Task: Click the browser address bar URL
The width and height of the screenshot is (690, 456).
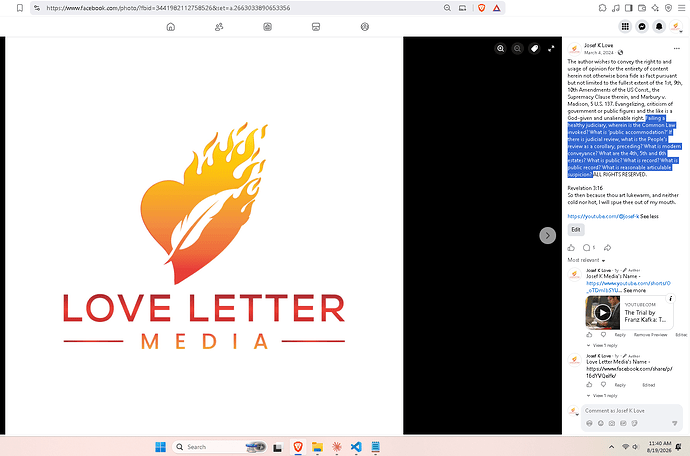Action: click(x=168, y=8)
